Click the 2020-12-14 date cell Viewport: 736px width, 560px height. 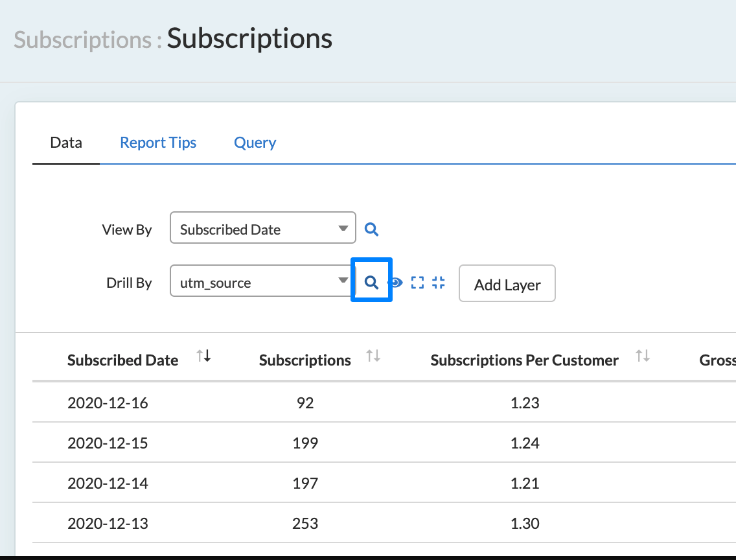108,484
